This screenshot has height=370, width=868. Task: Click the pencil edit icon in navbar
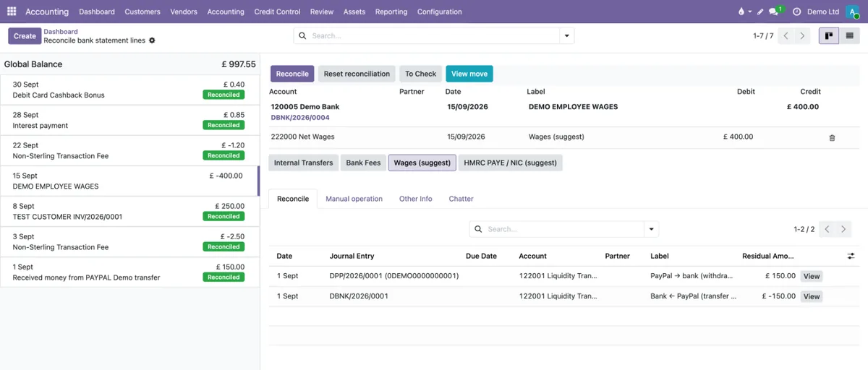[760, 12]
